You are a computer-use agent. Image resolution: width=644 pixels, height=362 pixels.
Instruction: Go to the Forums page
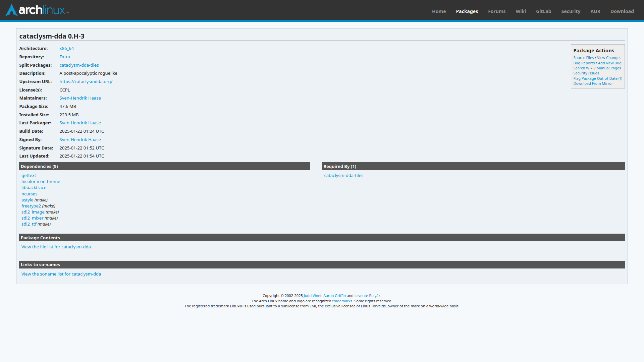pyautogui.click(x=496, y=11)
